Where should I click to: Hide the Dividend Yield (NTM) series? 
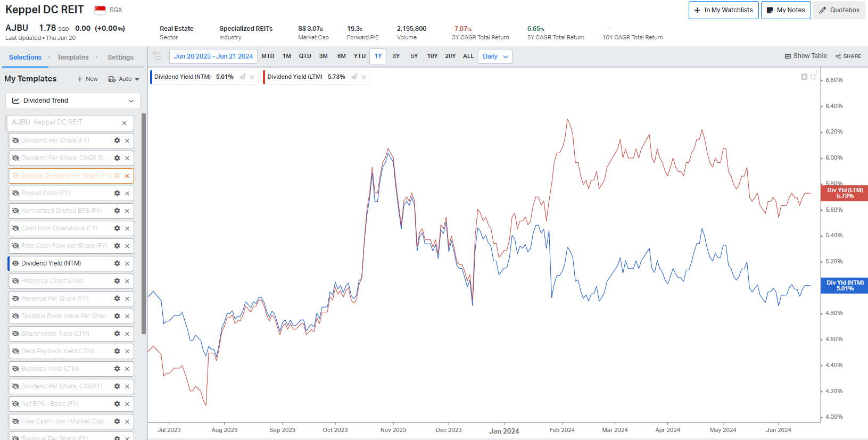pos(15,263)
